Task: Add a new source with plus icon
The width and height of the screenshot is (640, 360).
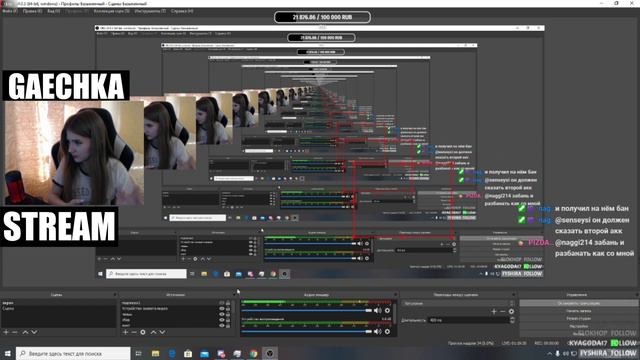Action: coord(125,332)
